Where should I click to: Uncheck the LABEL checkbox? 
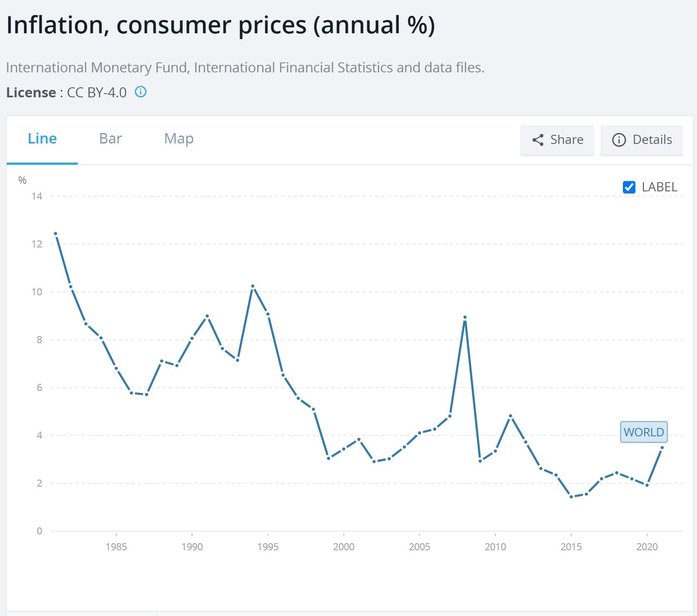pyautogui.click(x=629, y=187)
